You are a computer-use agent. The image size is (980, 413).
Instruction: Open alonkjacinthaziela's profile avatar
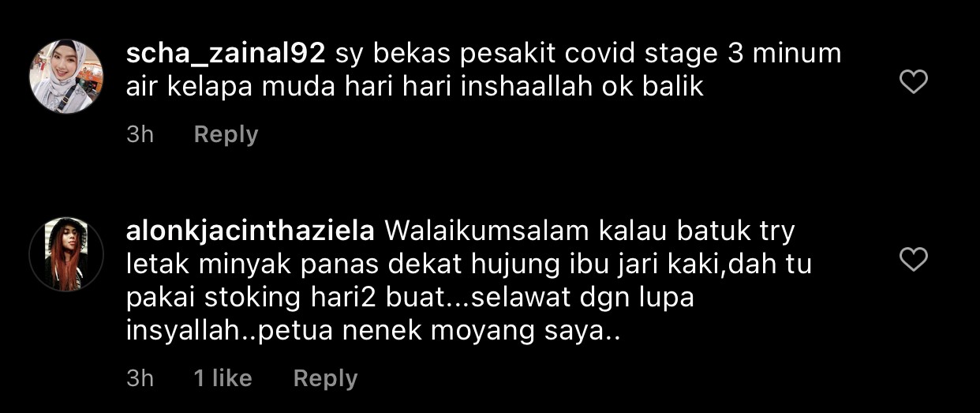pyautogui.click(x=66, y=254)
